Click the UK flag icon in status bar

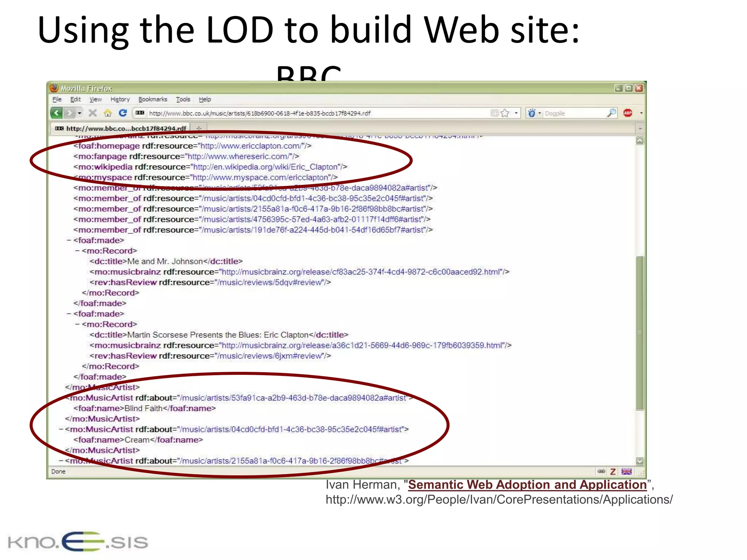click(x=627, y=472)
